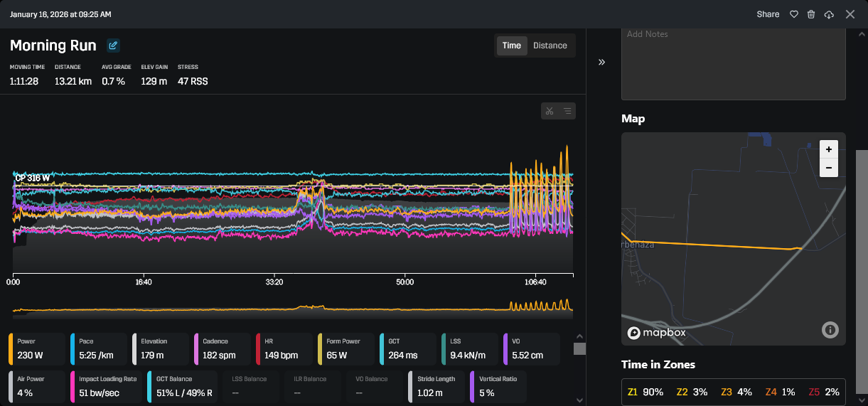Open the chart lines list menu icon
Screen dimensions: 868x406
click(x=567, y=111)
